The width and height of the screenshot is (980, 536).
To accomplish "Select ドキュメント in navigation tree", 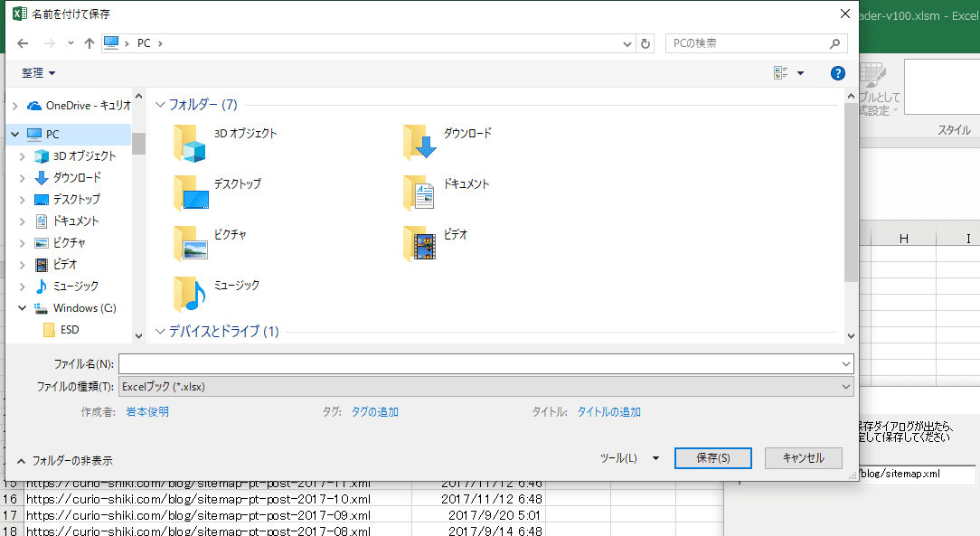I will click(x=66, y=221).
